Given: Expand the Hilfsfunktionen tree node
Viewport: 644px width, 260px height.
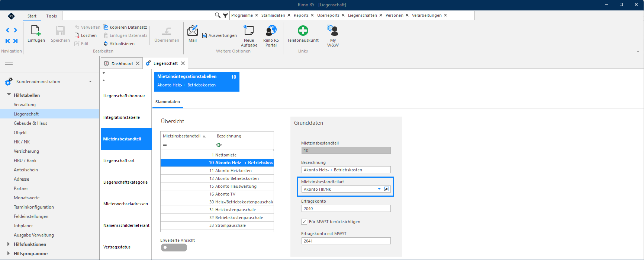Looking at the screenshot, I should 9,244.
